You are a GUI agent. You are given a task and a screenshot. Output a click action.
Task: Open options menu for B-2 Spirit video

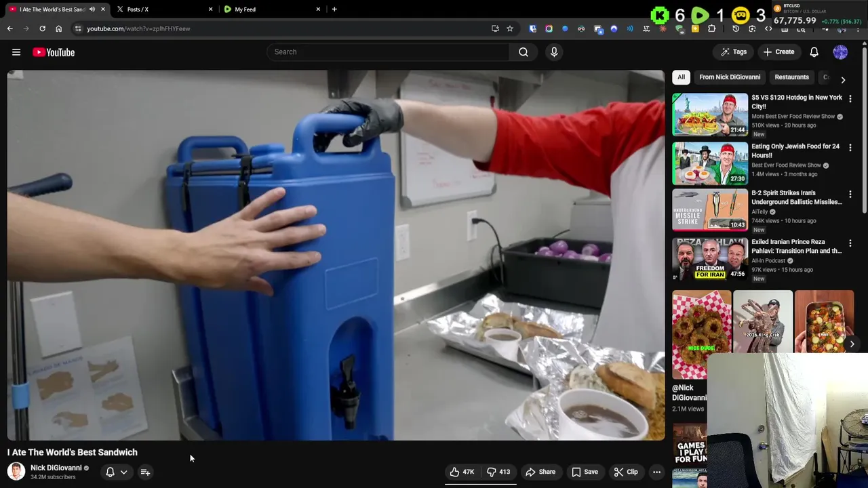pyautogui.click(x=850, y=195)
